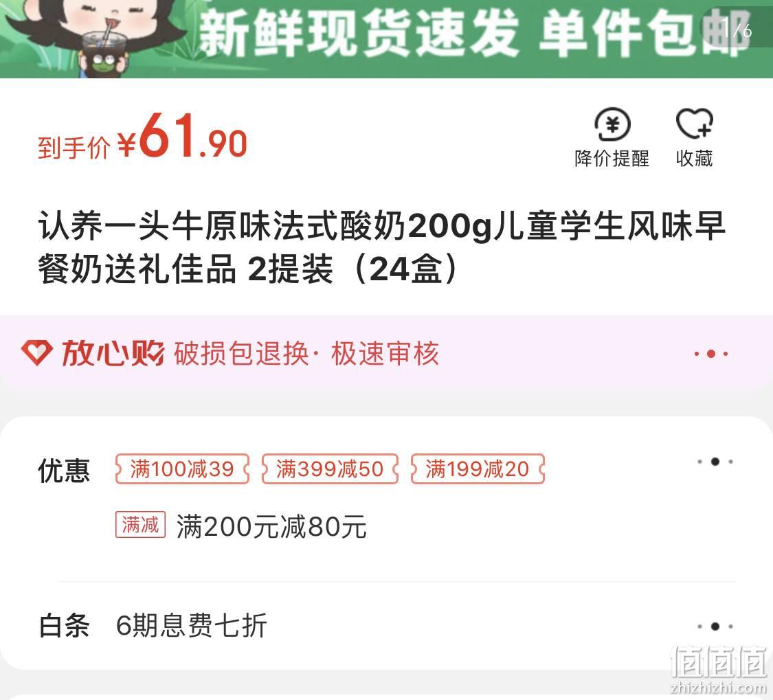Select the 白条 row label
Image resolution: width=773 pixels, height=700 pixels.
(64, 626)
